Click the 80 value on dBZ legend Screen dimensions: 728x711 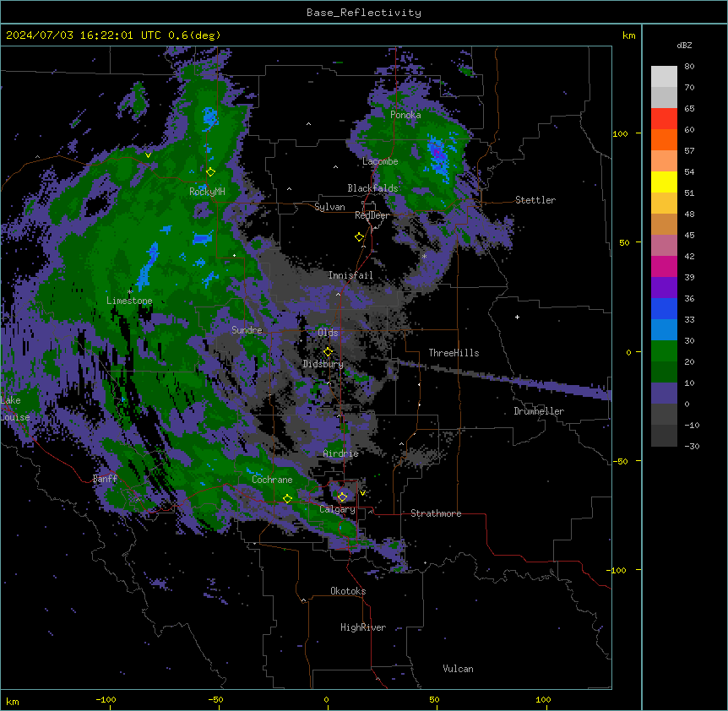click(x=689, y=67)
